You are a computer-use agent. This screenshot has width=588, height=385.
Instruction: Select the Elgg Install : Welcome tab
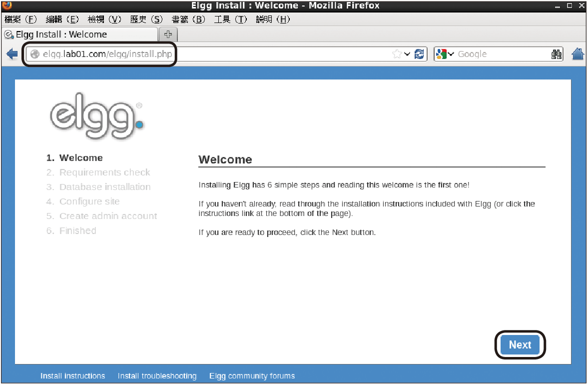(x=80, y=34)
